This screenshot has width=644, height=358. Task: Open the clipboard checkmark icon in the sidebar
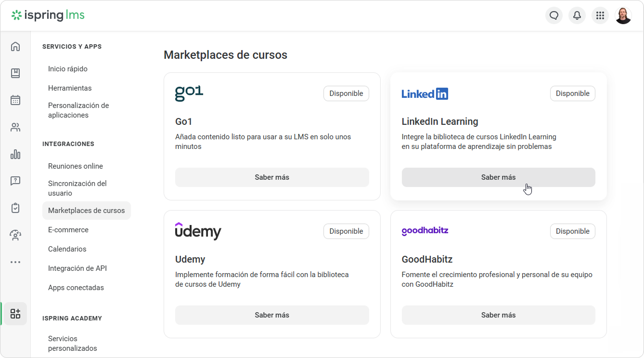(x=15, y=208)
